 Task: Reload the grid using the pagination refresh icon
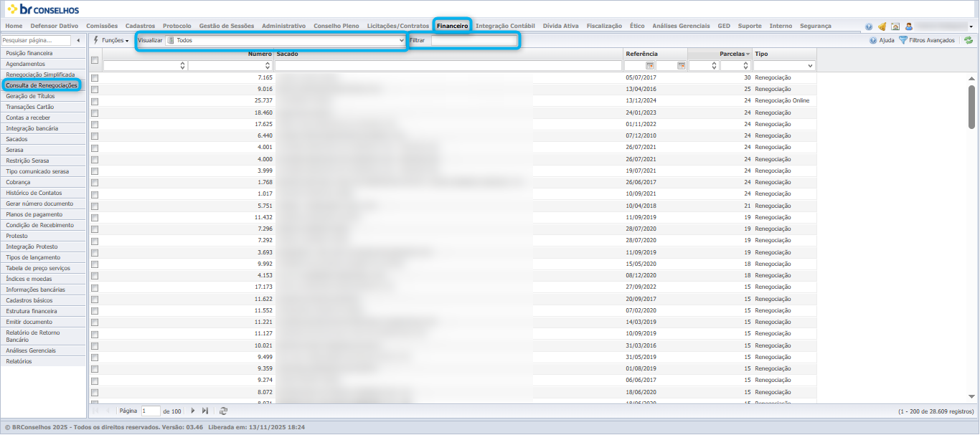[x=224, y=411]
